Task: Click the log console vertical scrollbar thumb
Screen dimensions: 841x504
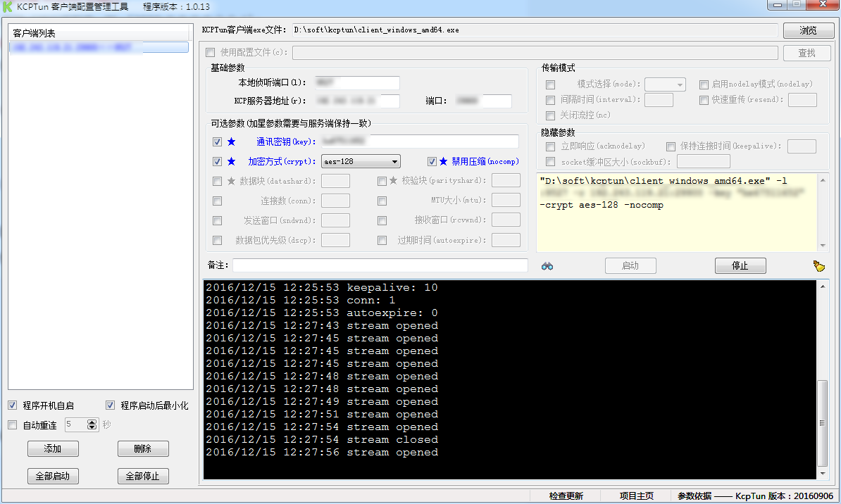Action: click(x=822, y=422)
